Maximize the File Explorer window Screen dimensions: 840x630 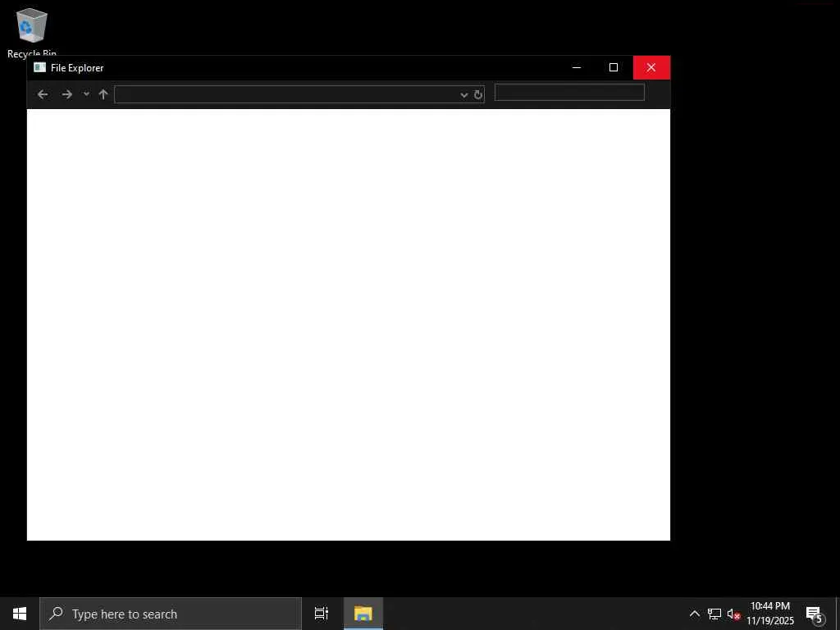614,67
